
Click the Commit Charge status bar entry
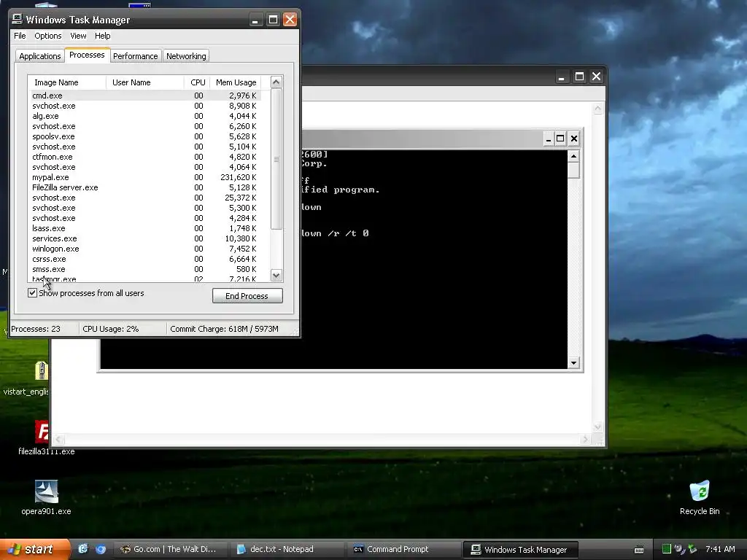point(224,329)
